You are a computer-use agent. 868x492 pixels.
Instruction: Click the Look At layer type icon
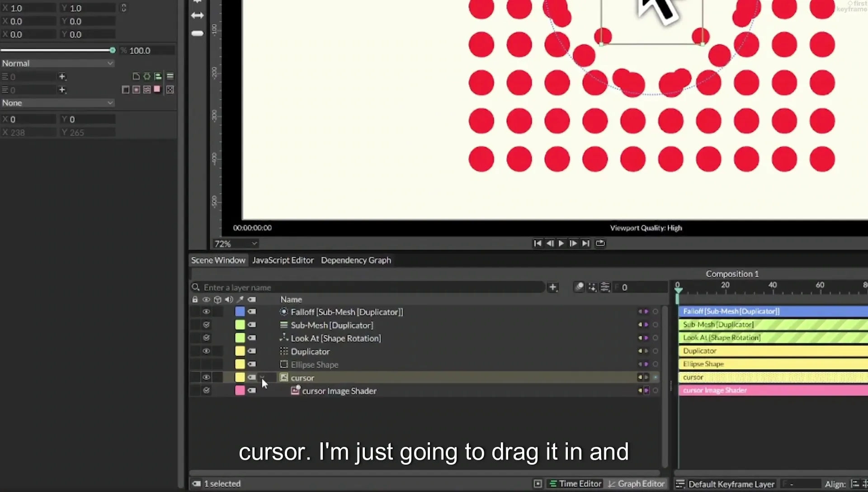(284, 338)
